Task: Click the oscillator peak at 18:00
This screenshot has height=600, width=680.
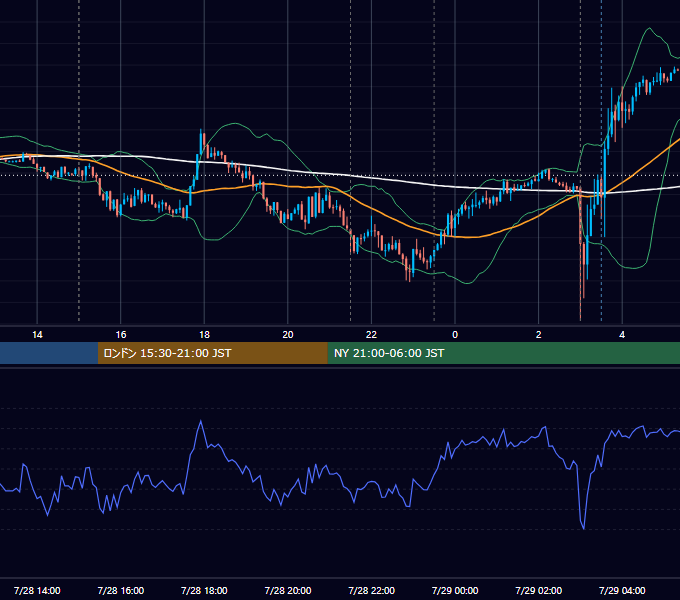Action: [200, 421]
